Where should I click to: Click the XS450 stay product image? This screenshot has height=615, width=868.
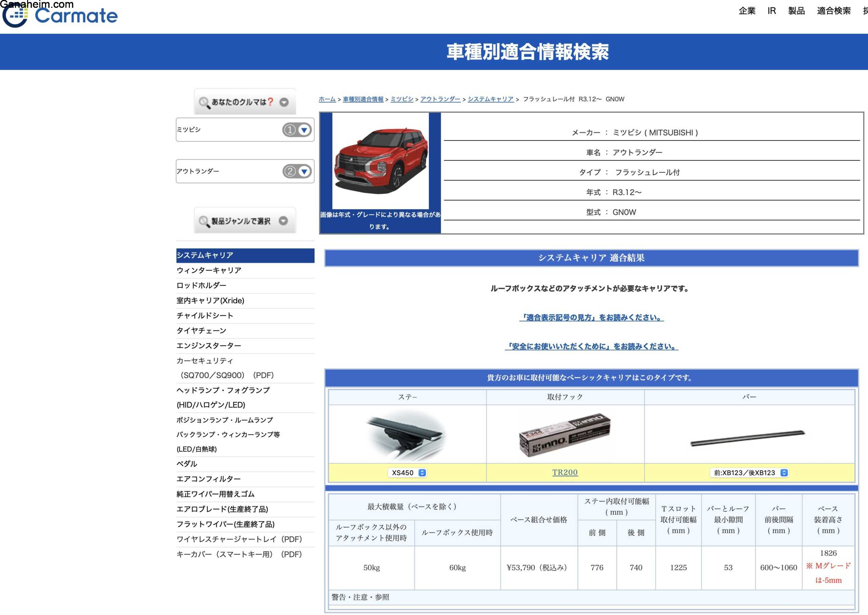coord(407,435)
